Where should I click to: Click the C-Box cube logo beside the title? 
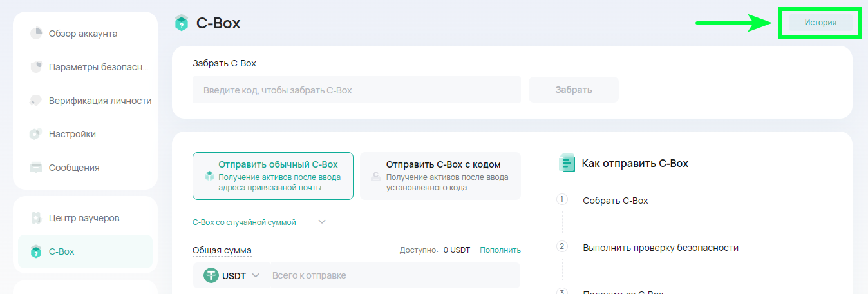pos(182,23)
